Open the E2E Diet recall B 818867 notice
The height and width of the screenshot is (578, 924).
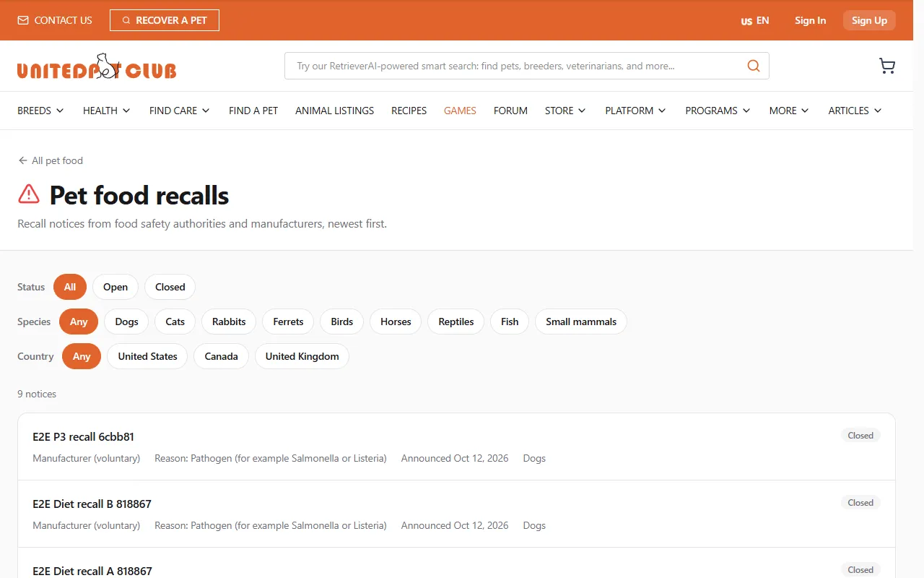pyautogui.click(x=456, y=514)
